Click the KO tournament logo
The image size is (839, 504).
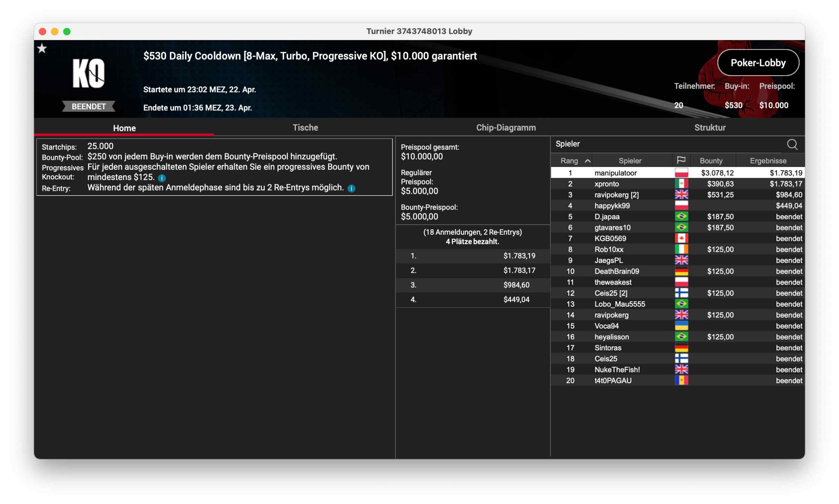(88, 73)
